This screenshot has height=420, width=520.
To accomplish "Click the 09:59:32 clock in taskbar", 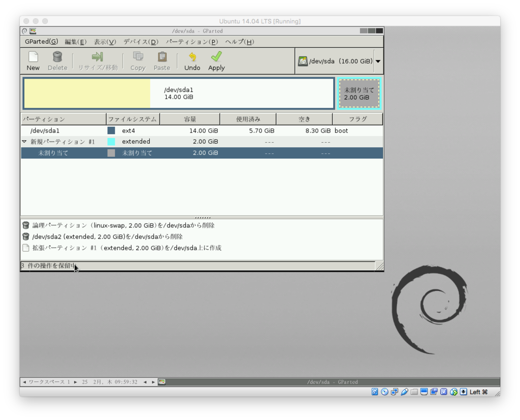I will (126, 382).
